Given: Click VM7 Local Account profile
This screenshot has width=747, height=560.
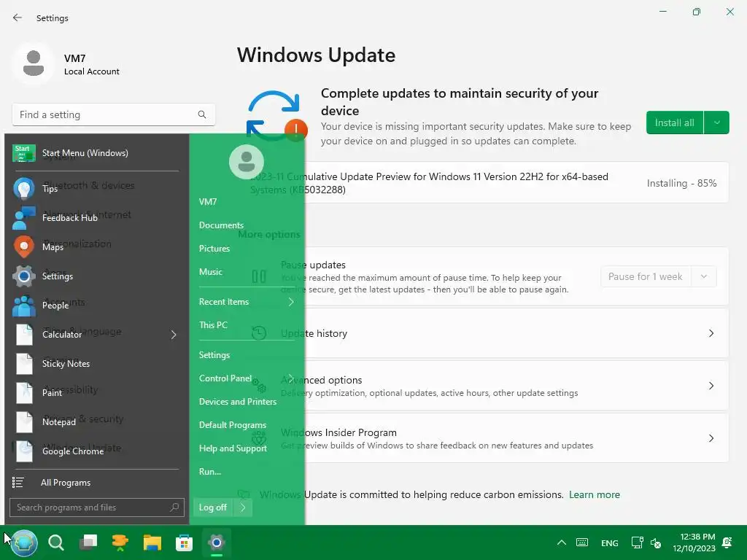Looking at the screenshot, I should [66, 64].
